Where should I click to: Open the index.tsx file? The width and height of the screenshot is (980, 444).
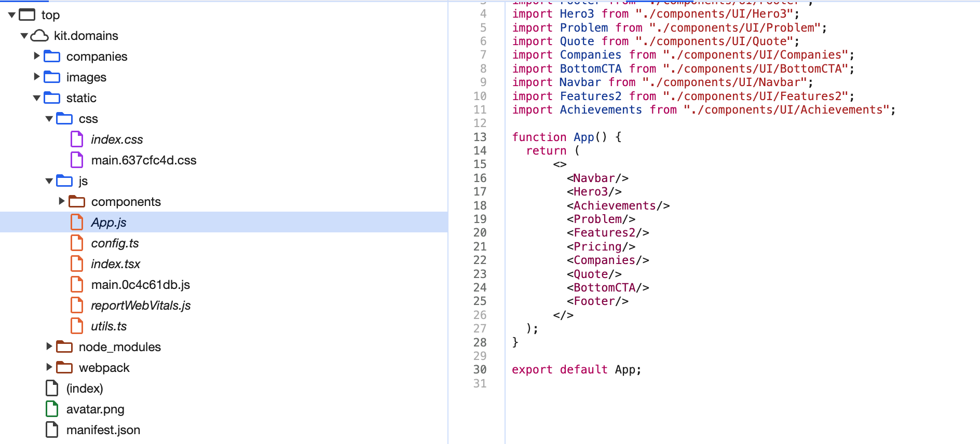(x=115, y=264)
